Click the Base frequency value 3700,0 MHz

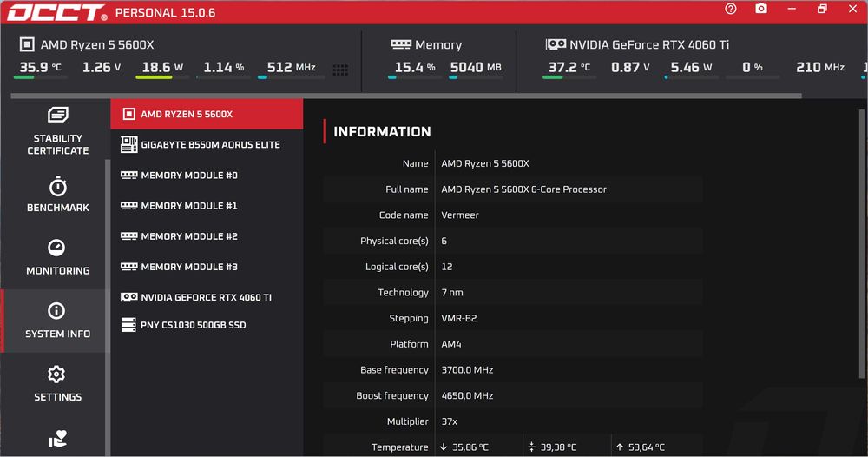click(x=467, y=370)
